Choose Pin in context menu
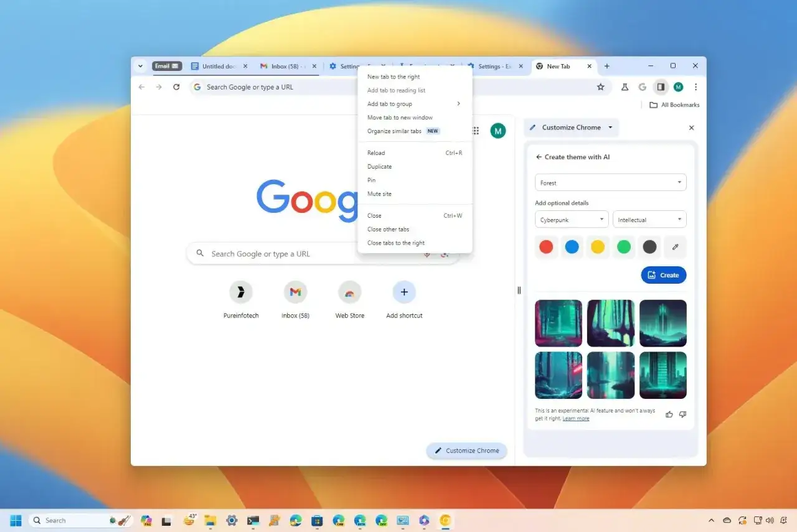 (415, 180)
